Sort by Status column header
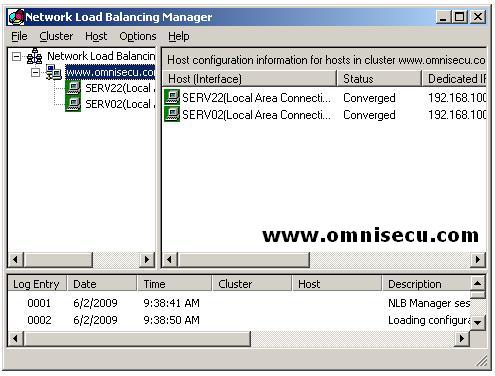The image size is (495, 376). [x=379, y=79]
